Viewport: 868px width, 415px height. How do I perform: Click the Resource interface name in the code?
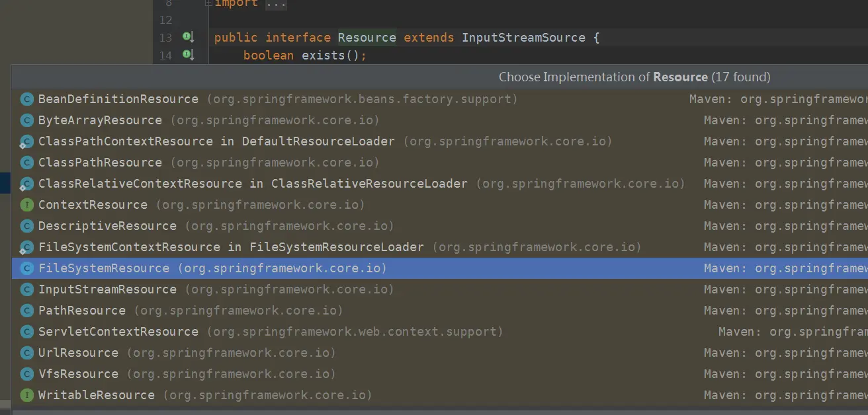pos(367,38)
